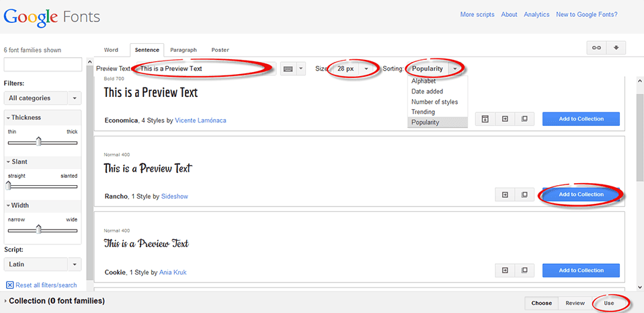
Task: Open the More scripts link
Action: 477,14
